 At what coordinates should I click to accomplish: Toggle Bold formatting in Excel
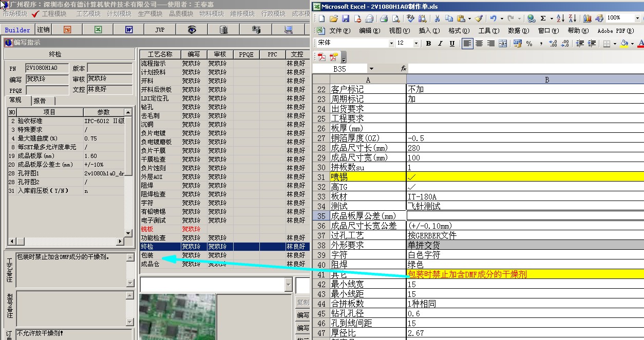coord(428,44)
